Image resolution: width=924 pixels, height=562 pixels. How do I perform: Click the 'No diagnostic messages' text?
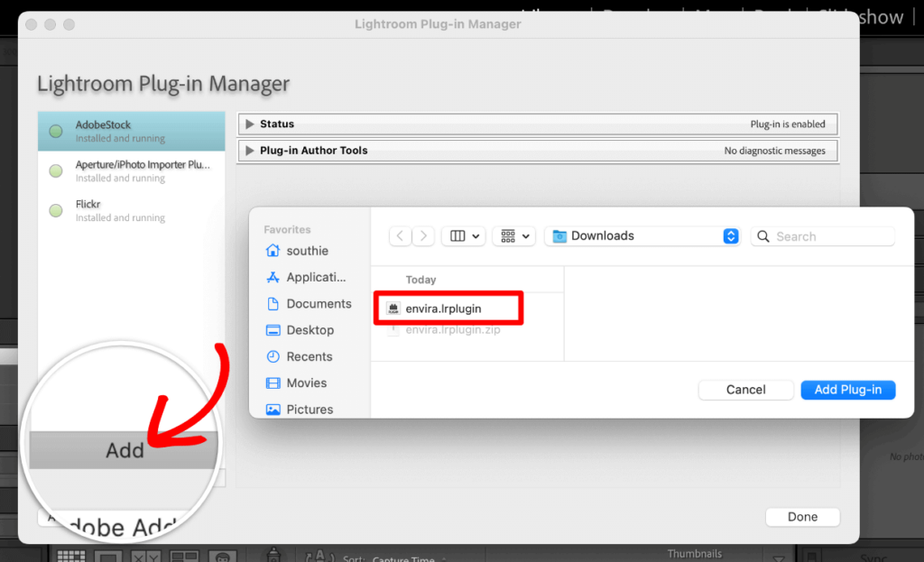(774, 151)
